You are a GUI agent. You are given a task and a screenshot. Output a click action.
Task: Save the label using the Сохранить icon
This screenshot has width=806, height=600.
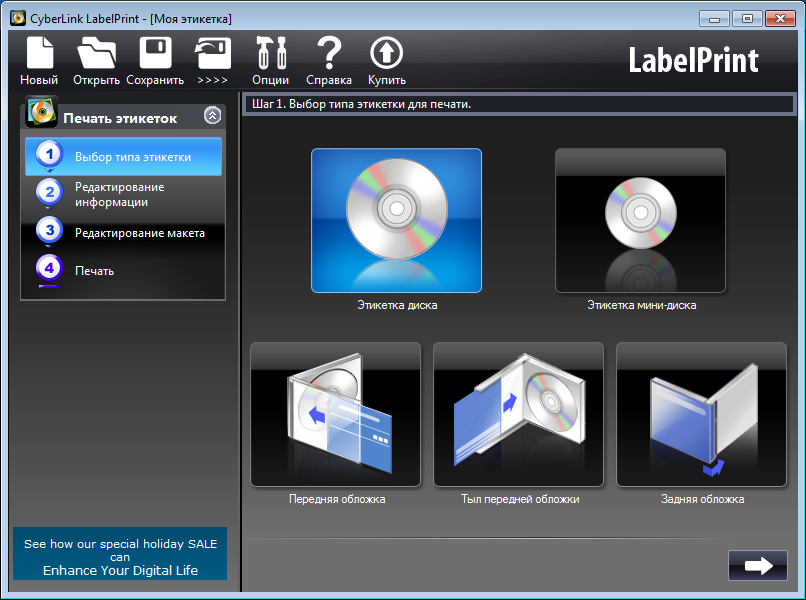[155, 55]
